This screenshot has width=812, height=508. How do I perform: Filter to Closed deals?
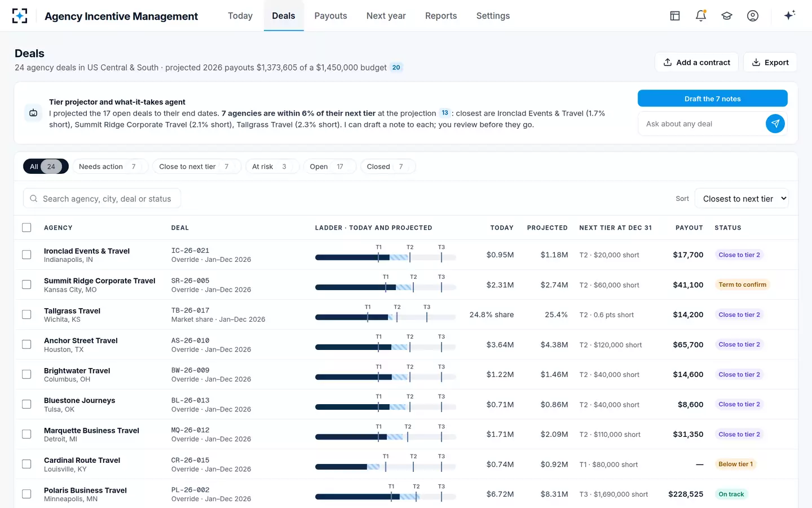(x=387, y=167)
